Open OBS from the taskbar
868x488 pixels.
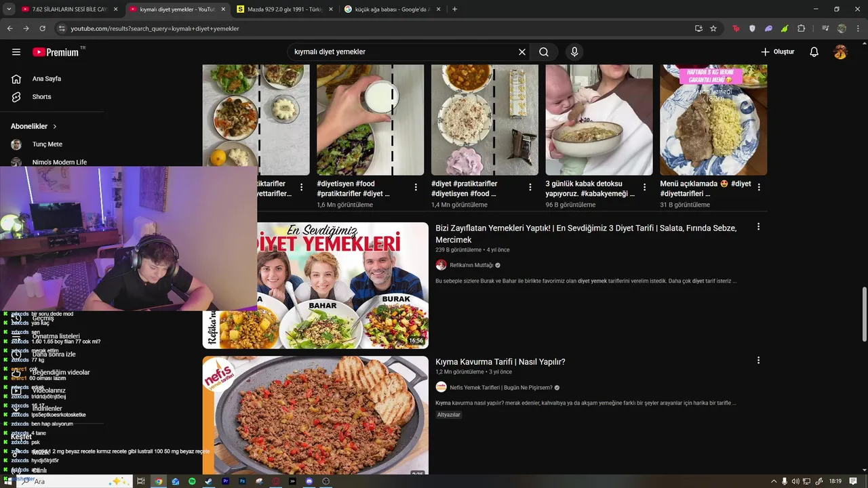click(326, 481)
